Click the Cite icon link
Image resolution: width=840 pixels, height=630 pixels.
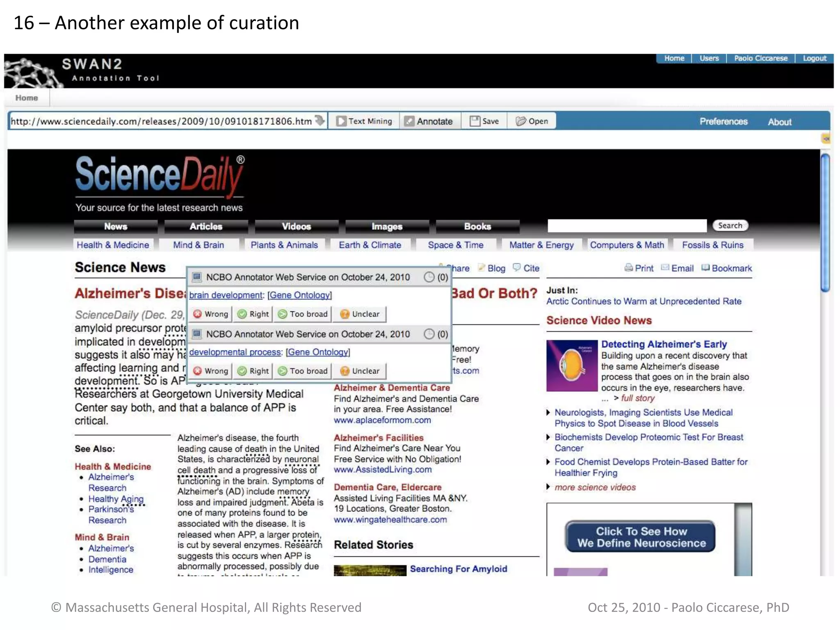[526, 268]
